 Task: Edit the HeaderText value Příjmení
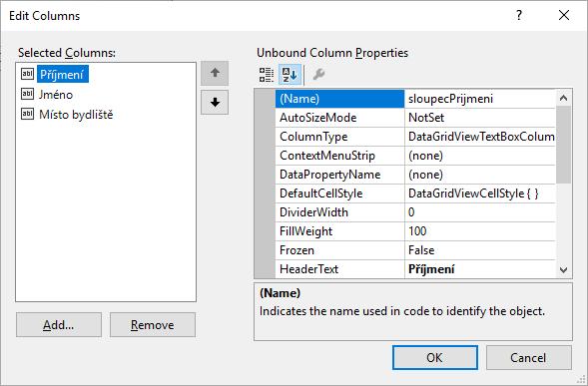480,269
